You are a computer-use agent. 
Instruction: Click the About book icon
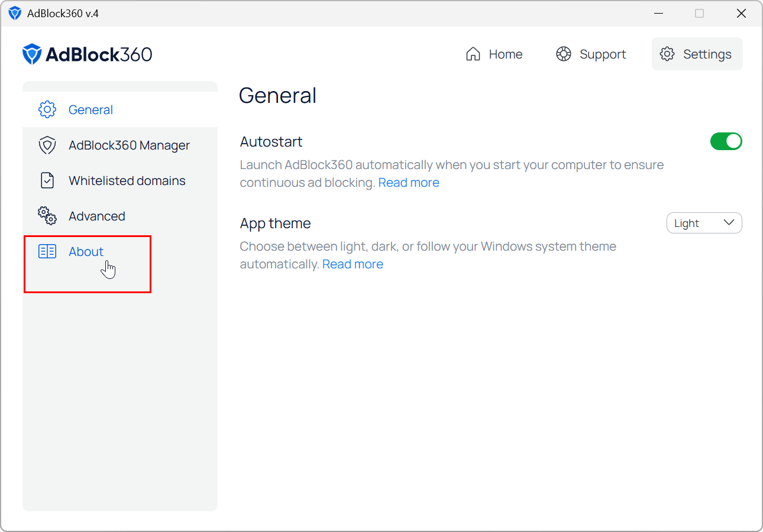[47, 252]
